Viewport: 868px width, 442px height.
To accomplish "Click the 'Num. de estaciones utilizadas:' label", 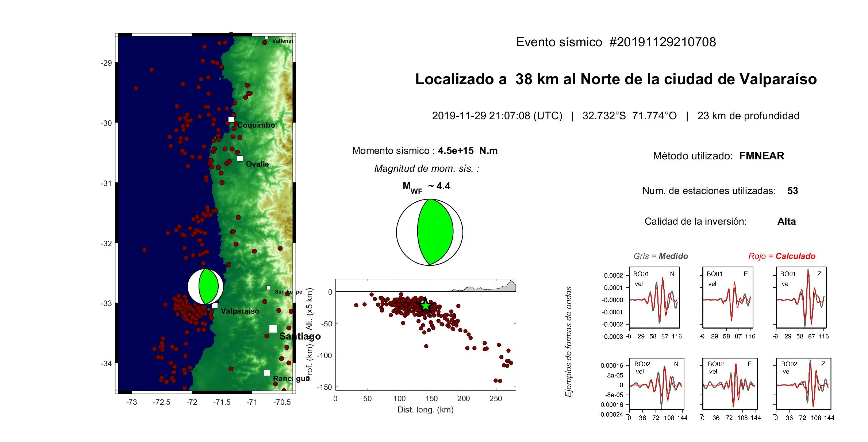I will [x=709, y=191].
